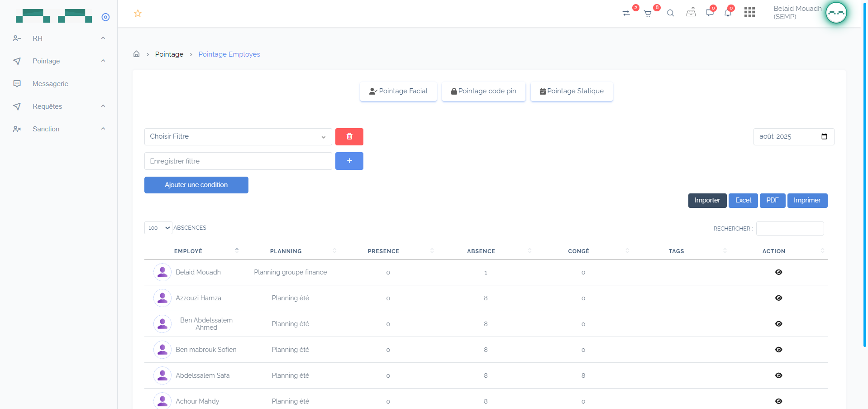Click Belaid Mouadh's avatar icon
Viewport: 868px width, 409px height.
pos(162,272)
